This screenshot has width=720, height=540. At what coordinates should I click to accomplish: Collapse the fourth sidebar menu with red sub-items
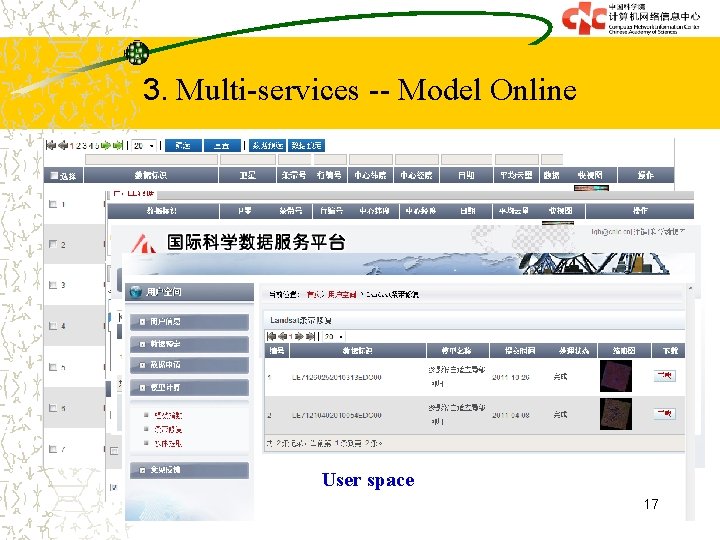click(189, 388)
